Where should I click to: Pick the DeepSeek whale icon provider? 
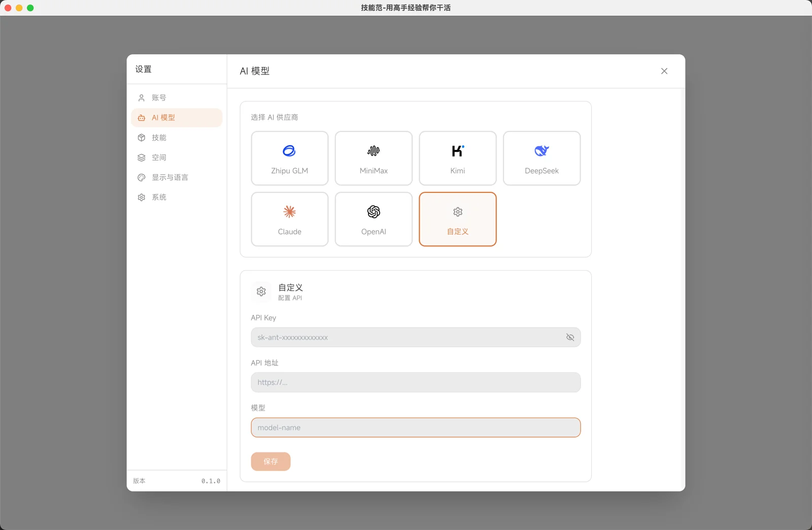click(542, 151)
